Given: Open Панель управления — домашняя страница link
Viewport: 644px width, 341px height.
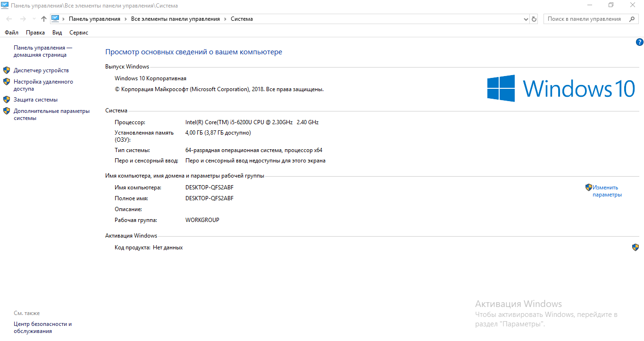Looking at the screenshot, I should pos(43,51).
